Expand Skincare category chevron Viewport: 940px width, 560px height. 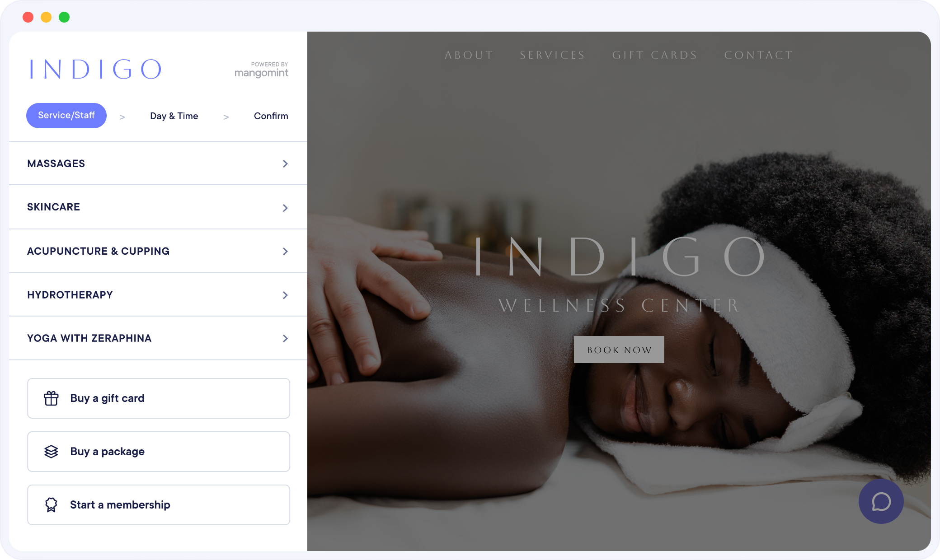tap(285, 208)
